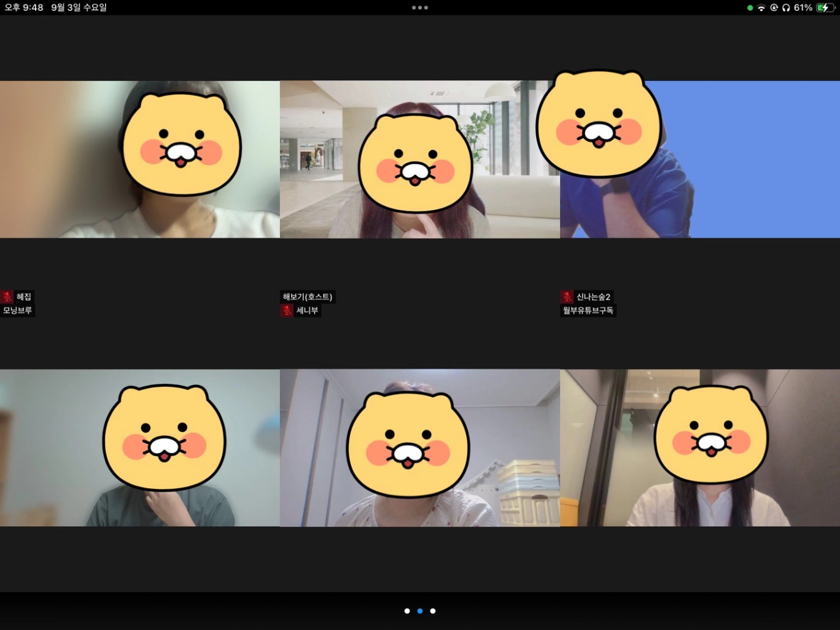
Task: Go to the first gallery page dot
Action: [x=407, y=611]
